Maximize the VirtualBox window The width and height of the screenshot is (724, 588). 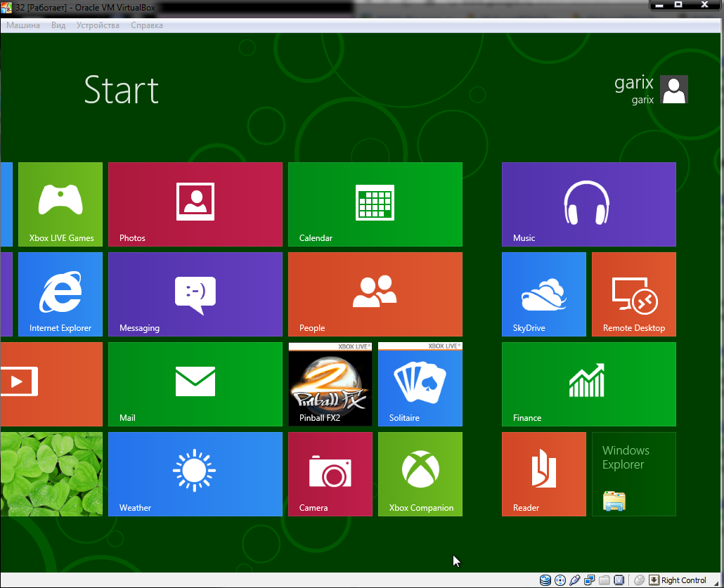[x=678, y=5]
